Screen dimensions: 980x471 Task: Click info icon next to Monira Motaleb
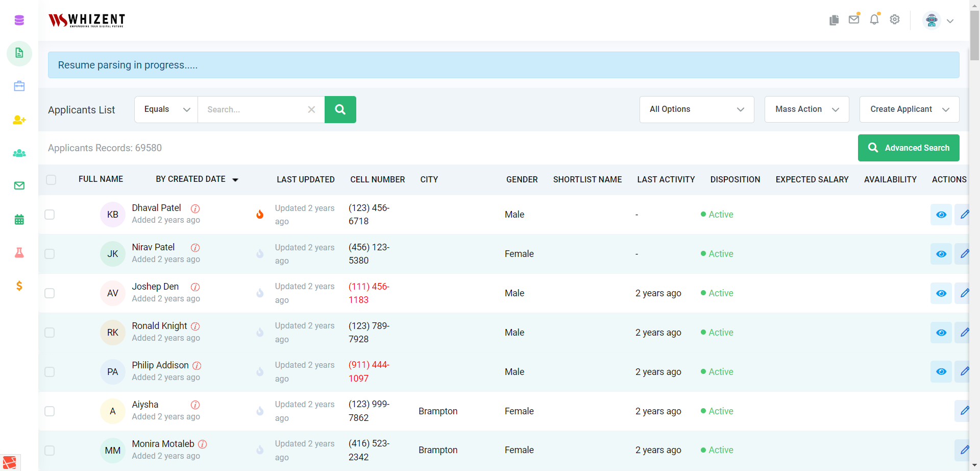202,444
